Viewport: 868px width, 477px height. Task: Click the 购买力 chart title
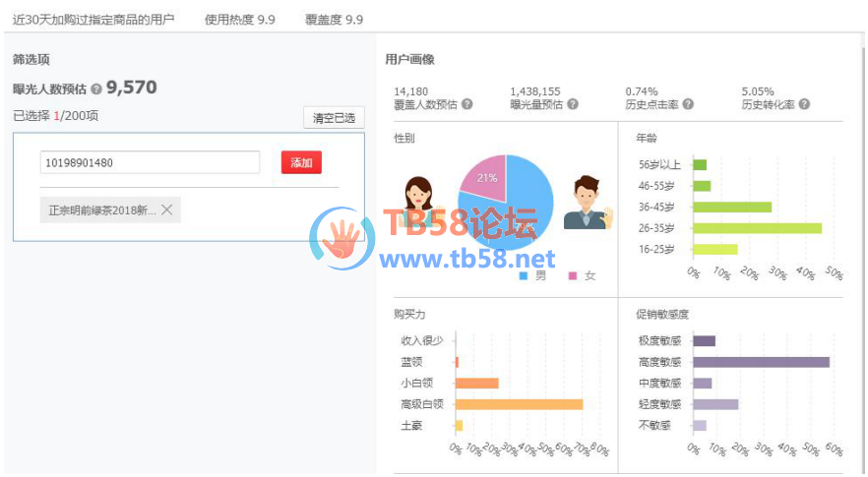point(409,315)
